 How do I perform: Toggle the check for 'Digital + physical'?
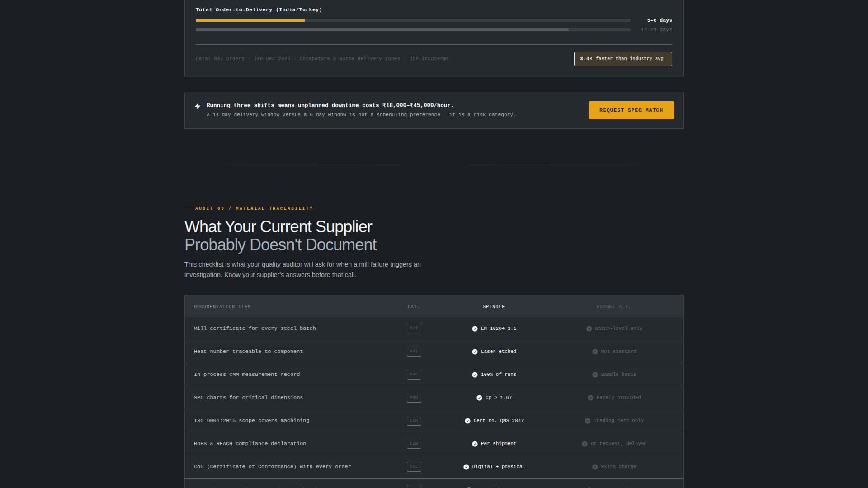pyautogui.click(x=466, y=467)
